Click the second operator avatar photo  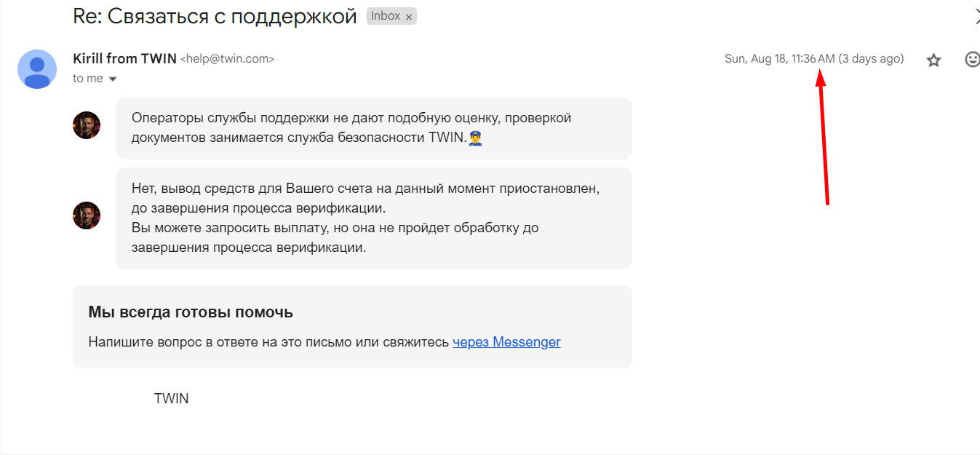coord(87,215)
